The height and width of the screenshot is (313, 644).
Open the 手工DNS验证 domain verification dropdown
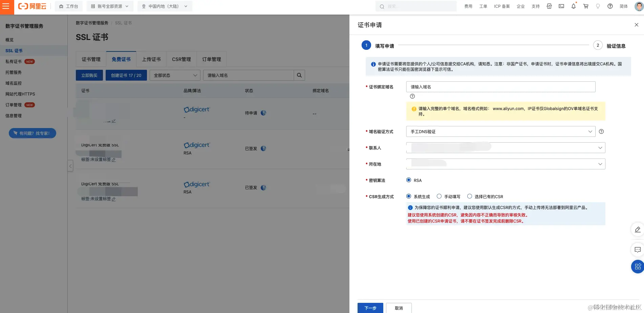pos(500,131)
